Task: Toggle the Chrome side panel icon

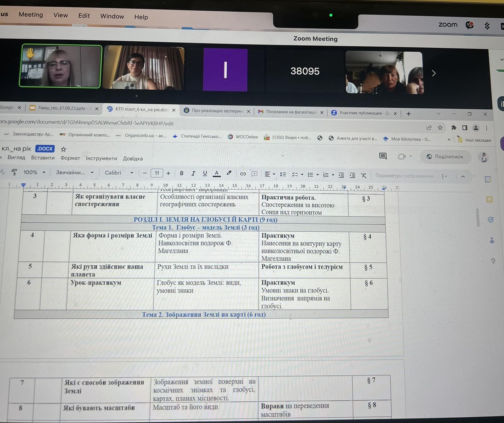Action: 465,128
